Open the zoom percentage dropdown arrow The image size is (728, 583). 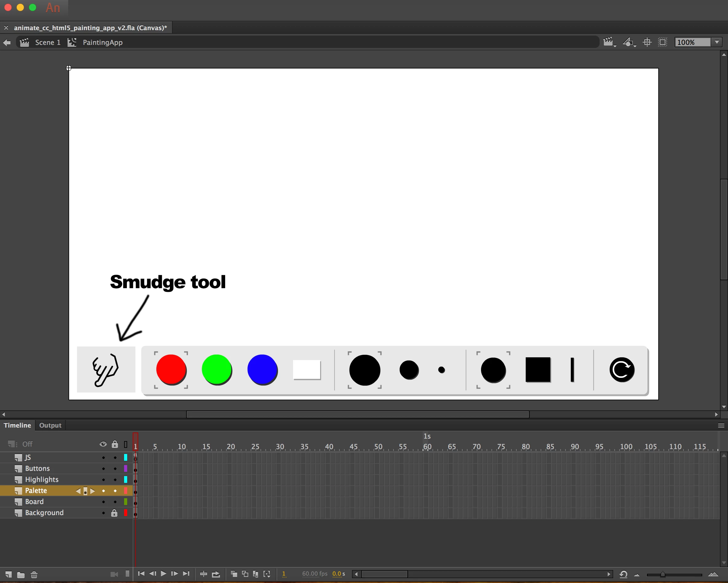(x=717, y=42)
